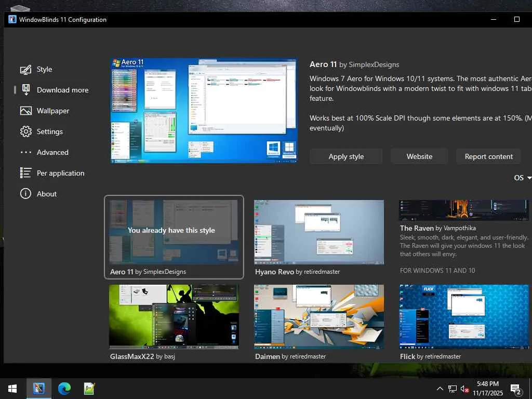This screenshot has height=399, width=532.
Task: Click 'The Raven by Vampothika' title
Action: [x=437, y=228]
